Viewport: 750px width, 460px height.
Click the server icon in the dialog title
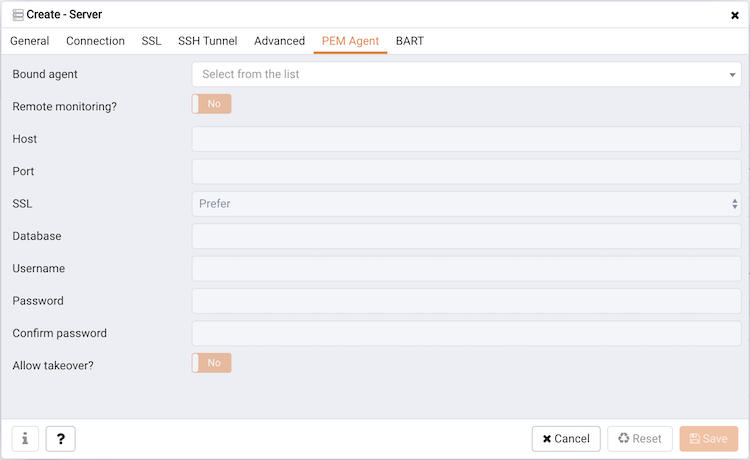point(18,15)
